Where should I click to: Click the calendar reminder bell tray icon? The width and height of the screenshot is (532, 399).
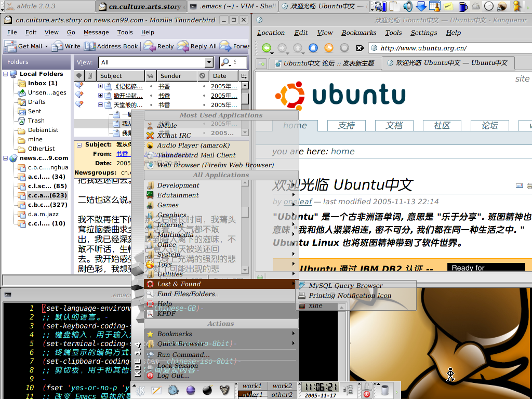435,6
